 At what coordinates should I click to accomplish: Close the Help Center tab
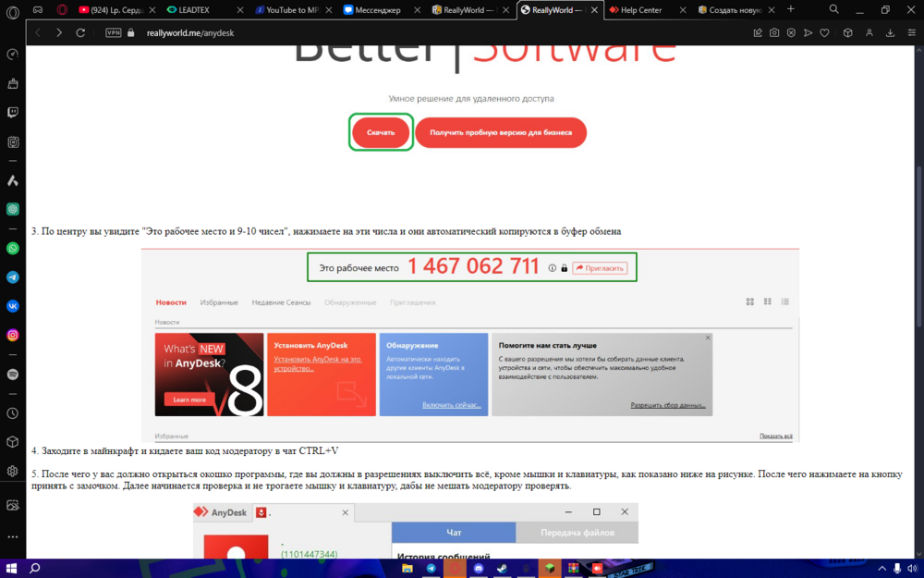coord(683,10)
